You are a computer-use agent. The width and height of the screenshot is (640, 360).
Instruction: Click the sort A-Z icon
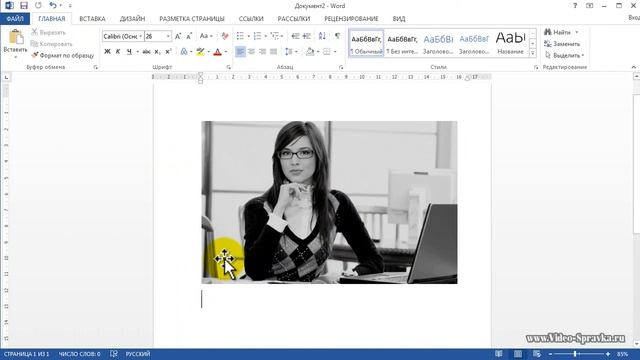click(x=322, y=36)
